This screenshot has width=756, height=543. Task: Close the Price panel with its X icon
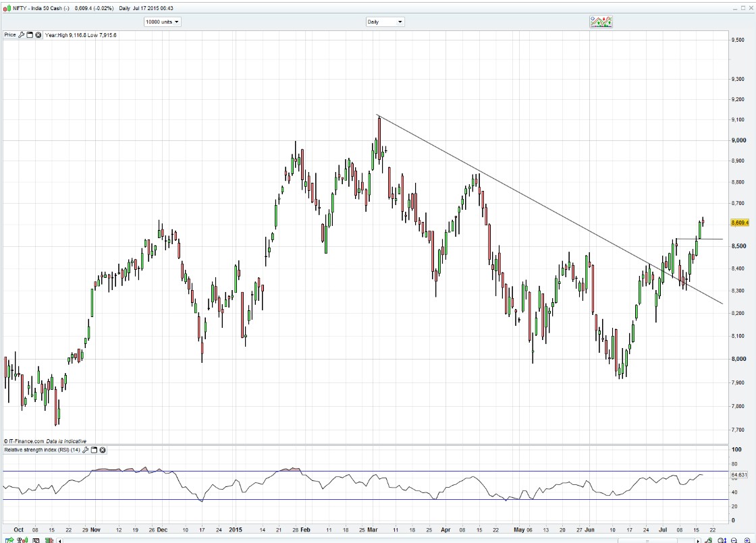pyautogui.click(x=38, y=34)
